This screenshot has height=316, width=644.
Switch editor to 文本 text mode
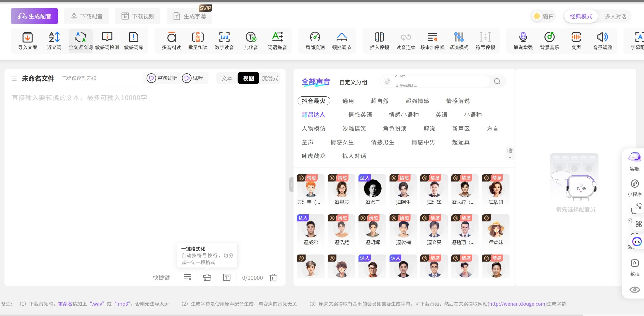click(x=227, y=78)
